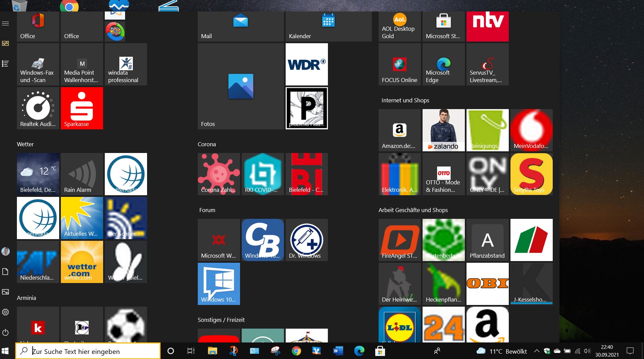Open the Mail tile
644x359 pixels.
(241, 26)
